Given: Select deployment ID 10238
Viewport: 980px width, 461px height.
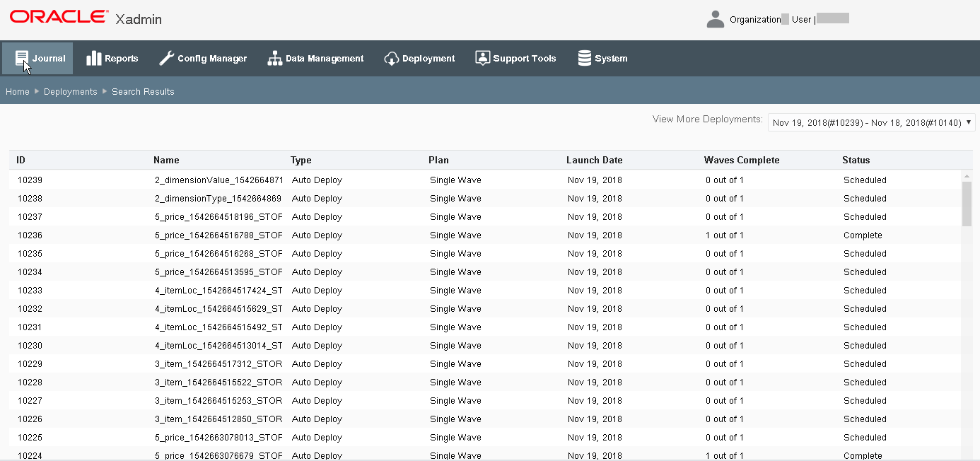Looking at the screenshot, I should (30, 199).
